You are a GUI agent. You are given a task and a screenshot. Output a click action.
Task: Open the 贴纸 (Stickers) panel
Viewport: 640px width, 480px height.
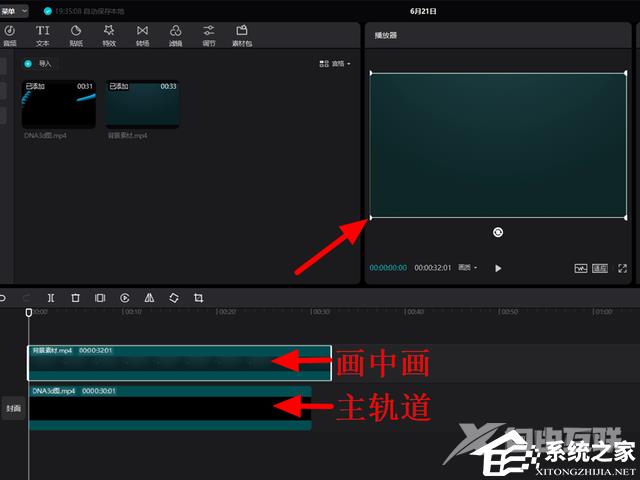pos(75,35)
